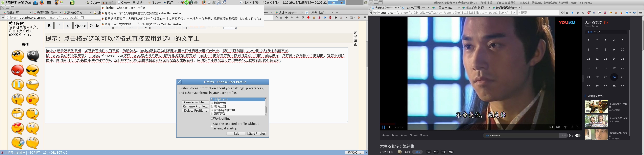Pause the Youku video playback
This screenshot has width=644, height=155.
coord(384,127)
